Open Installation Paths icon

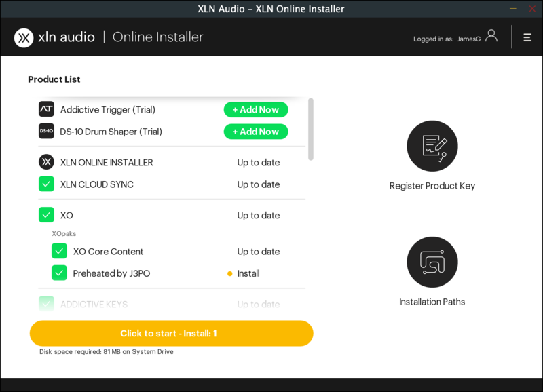[432, 262]
